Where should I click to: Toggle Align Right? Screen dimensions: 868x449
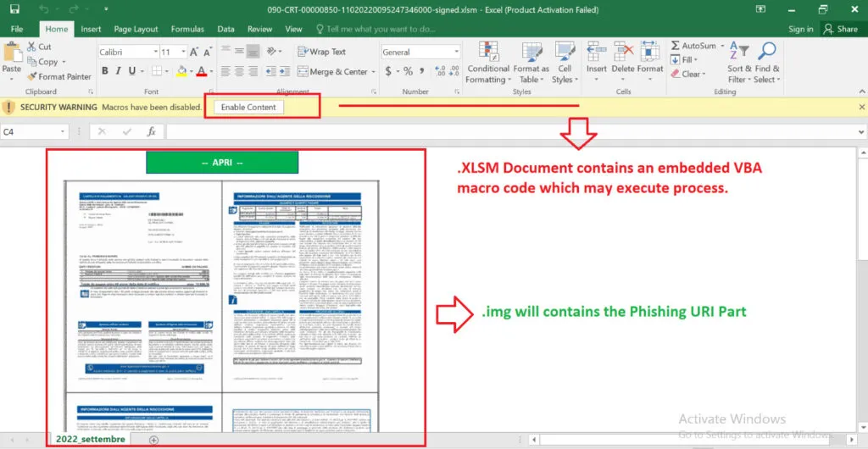253,71
